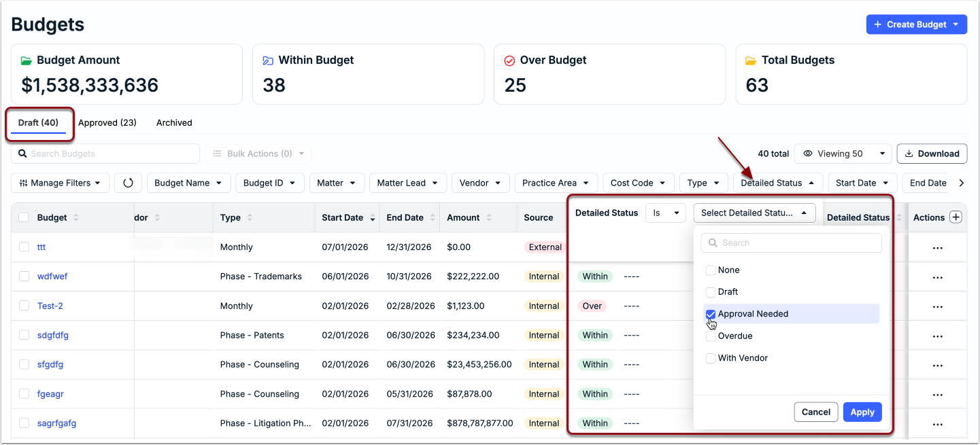Click the refresh filters circular icon

(x=128, y=183)
